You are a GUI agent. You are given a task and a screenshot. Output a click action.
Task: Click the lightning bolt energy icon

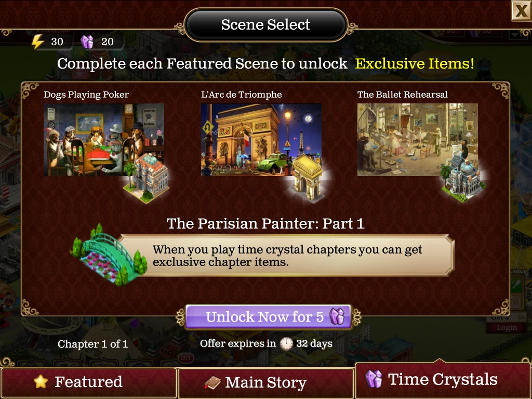(x=37, y=42)
